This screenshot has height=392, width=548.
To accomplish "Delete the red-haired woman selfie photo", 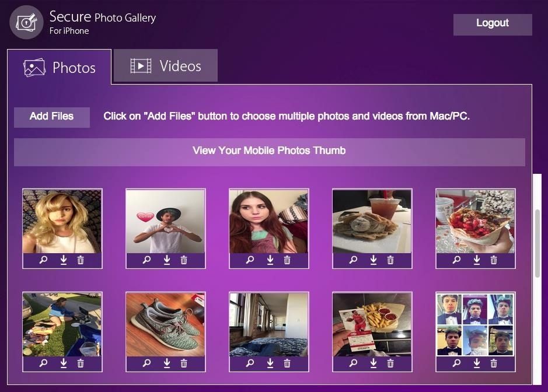I will click(287, 260).
